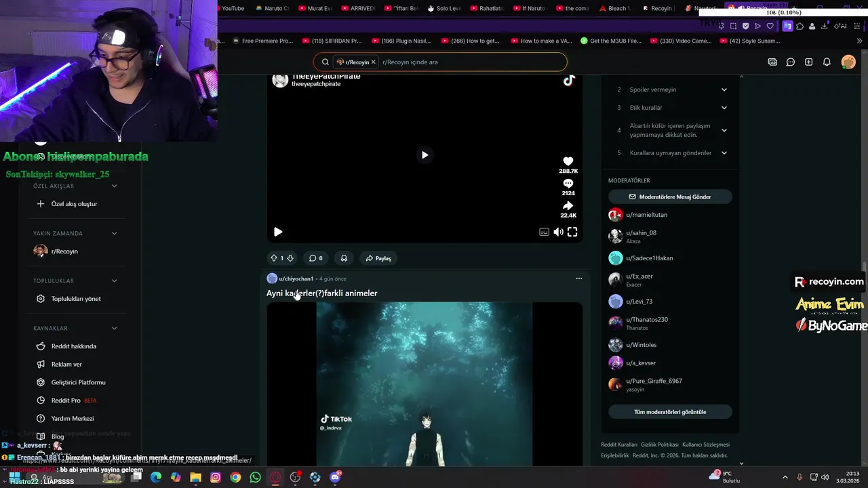The width and height of the screenshot is (868, 488).
Task: Open the Reddit chat icon in header
Action: pos(791,62)
